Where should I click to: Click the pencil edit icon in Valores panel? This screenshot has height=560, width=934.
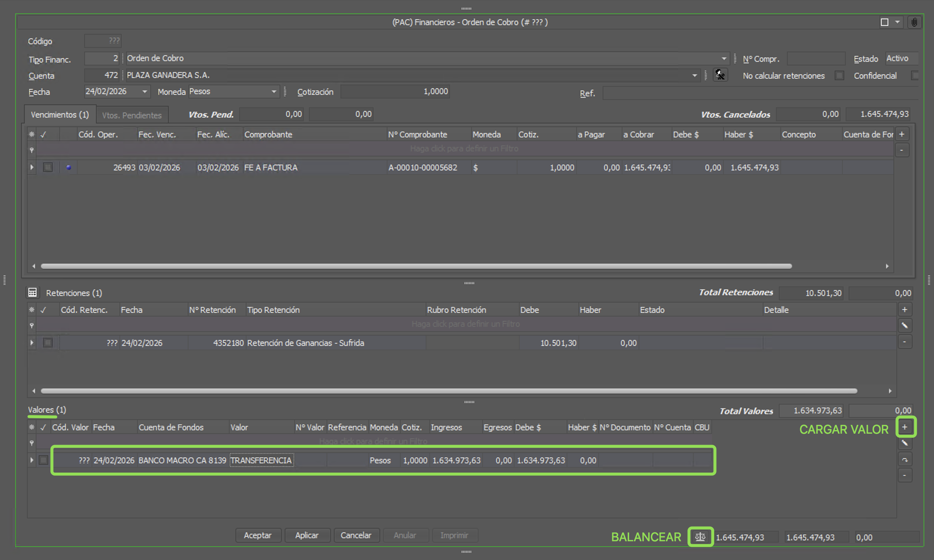905,443
